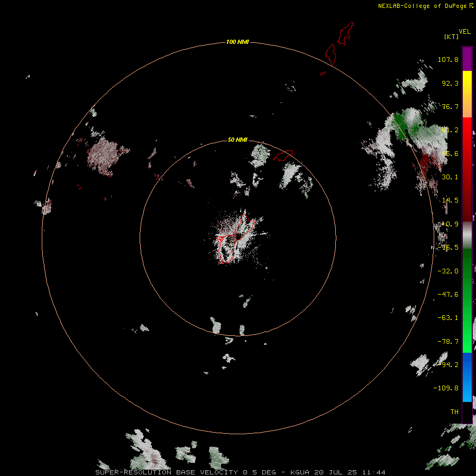Click the TH label in legend
476x476 pixels.
[x=454, y=412]
